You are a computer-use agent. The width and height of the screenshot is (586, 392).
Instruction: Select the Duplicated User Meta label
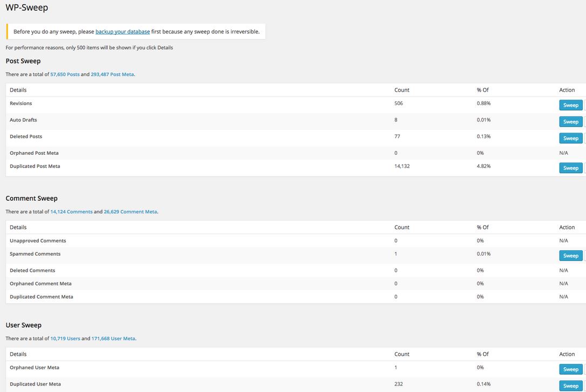(35, 384)
